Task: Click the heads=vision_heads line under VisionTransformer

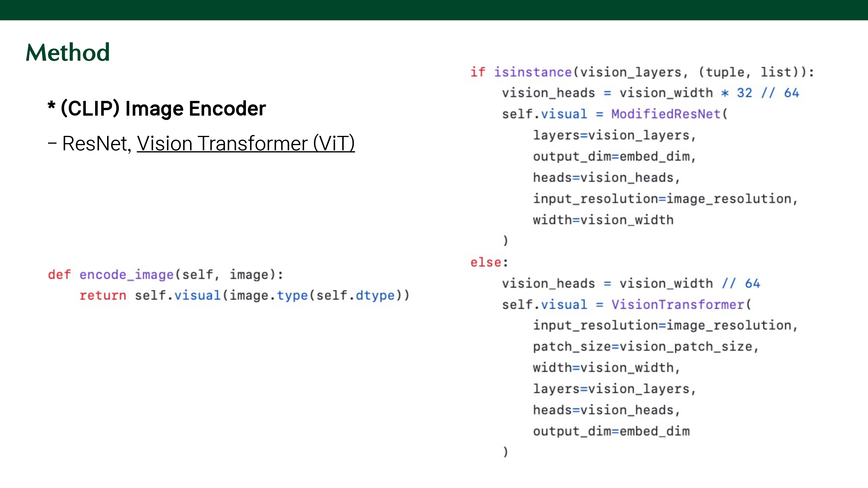Action: coord(606,410)
